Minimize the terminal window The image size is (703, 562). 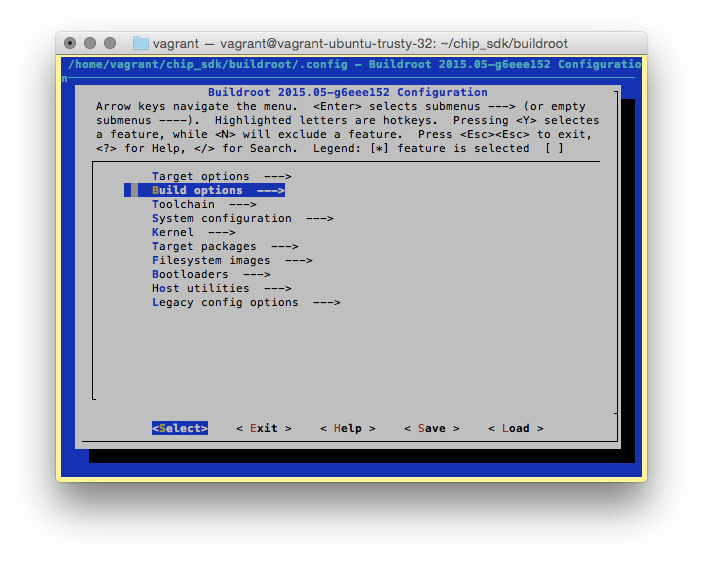tap(90, 43)
